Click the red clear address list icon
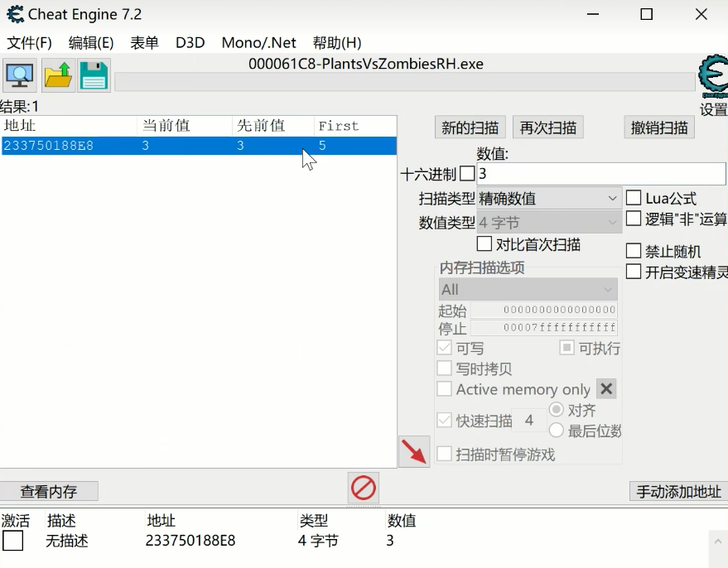 364,489
